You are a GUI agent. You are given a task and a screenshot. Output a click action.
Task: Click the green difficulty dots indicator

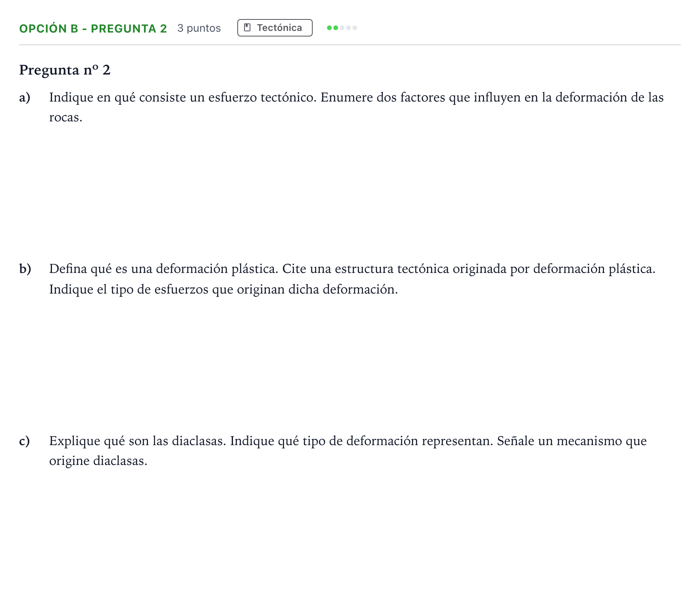[x=342, y=28]
